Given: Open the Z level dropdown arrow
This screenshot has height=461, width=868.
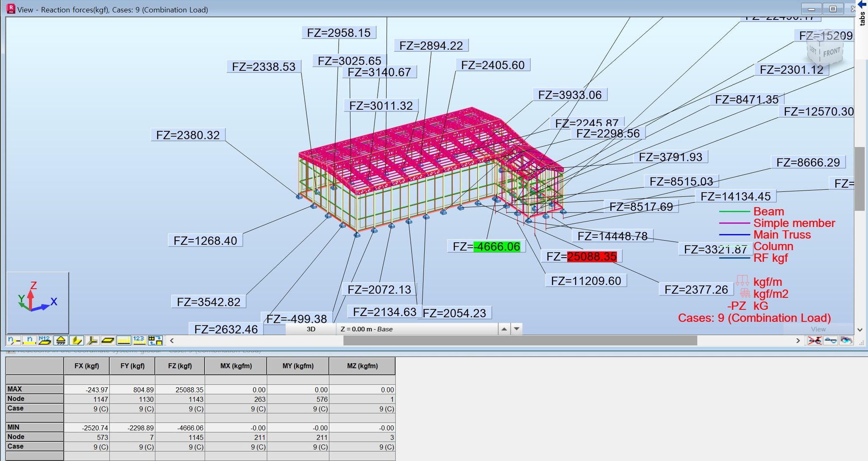Looking at the screenshot, I should pos(516,329).
